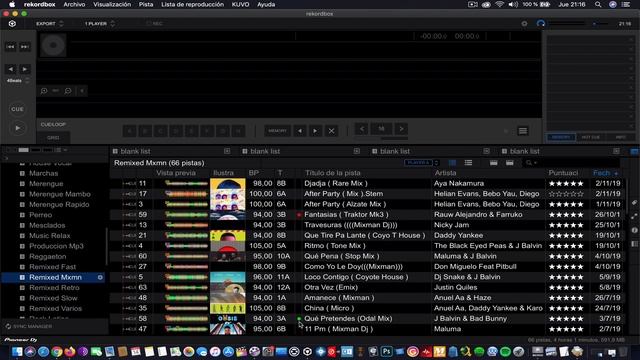This screenshot has height=360, width=640.
Task: Toggle the REC recording option
Action: pos(154,24)
